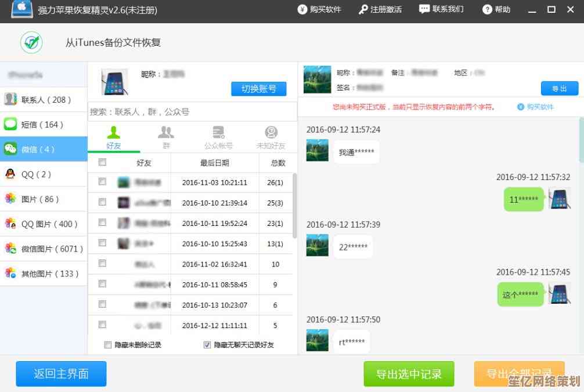
Task: Click the 联系人 contacts icon in sidebar
Action: click(10, 99)
